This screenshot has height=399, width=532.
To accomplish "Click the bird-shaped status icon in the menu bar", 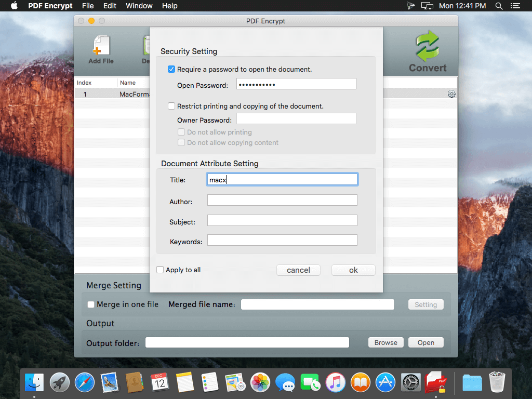I will 410,6.
